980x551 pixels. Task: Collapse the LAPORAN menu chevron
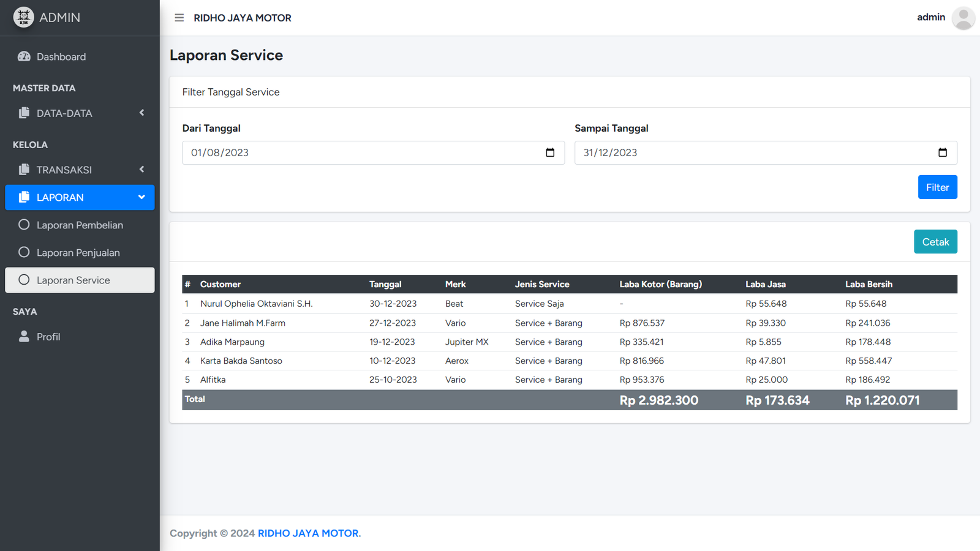pos(141,197)
